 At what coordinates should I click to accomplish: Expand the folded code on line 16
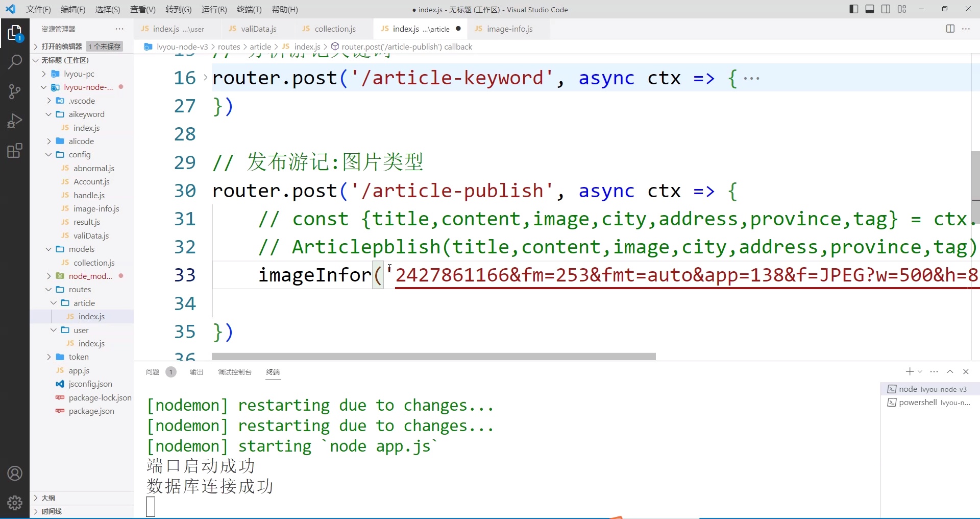point(206,78)
